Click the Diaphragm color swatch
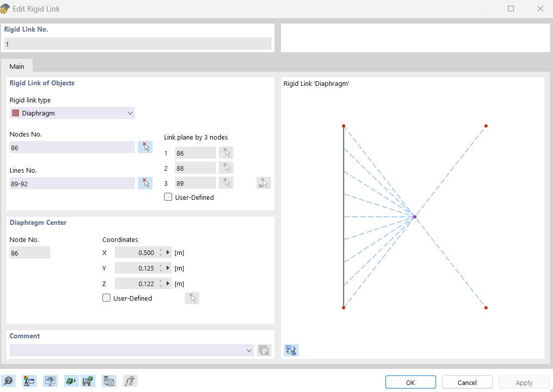The height and width of the screenshot is (392, 553). [x=16, y=113]
